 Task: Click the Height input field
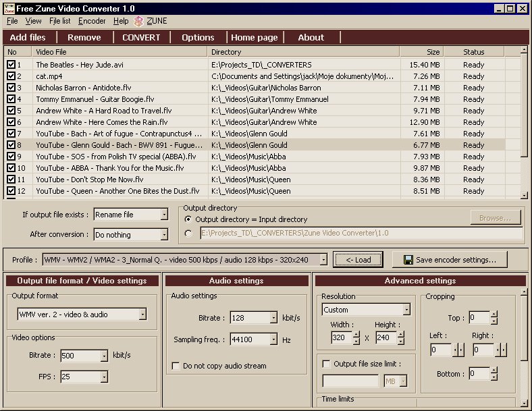point(387,337)
